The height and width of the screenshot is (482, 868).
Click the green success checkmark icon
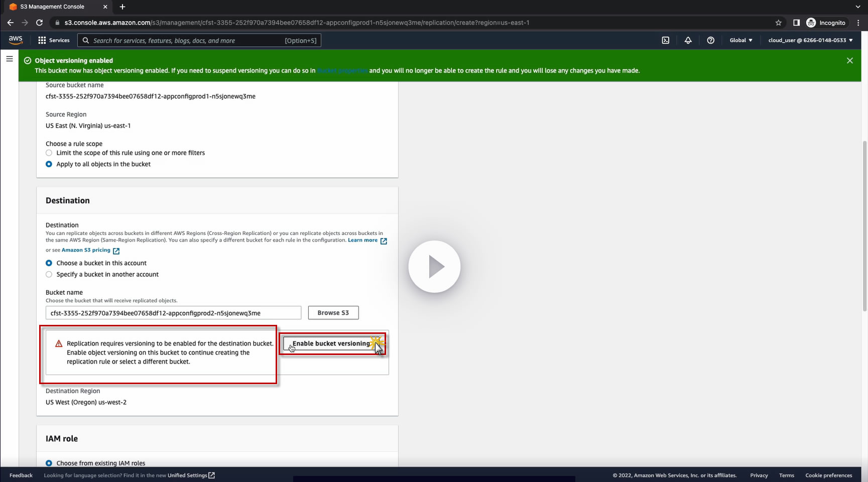click(x=28, y=61)
